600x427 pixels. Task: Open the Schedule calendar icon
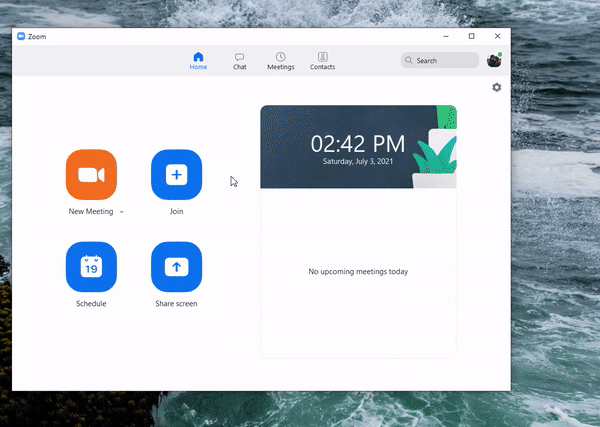click(91, 267)
